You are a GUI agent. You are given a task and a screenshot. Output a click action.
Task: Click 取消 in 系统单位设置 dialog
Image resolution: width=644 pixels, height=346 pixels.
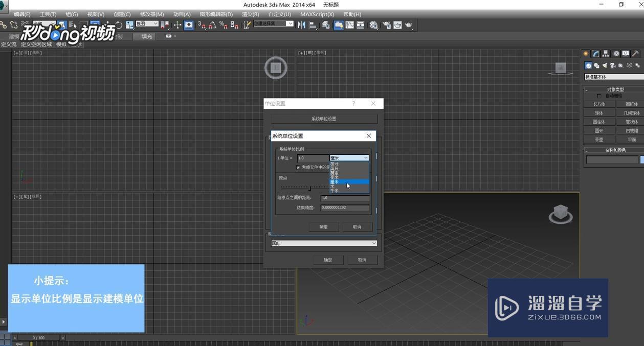click(357, 227)
